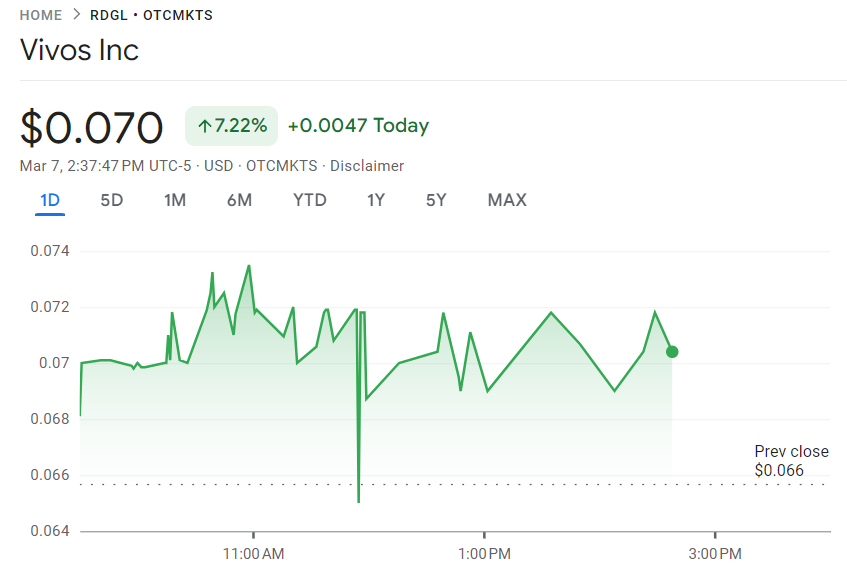The width and height of the screenshot is (847, 566).
Task: Show the MAX chart range
Action: pos(507,200)
